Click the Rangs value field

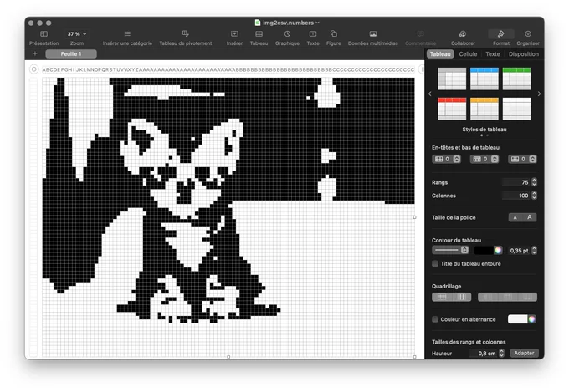516,182
